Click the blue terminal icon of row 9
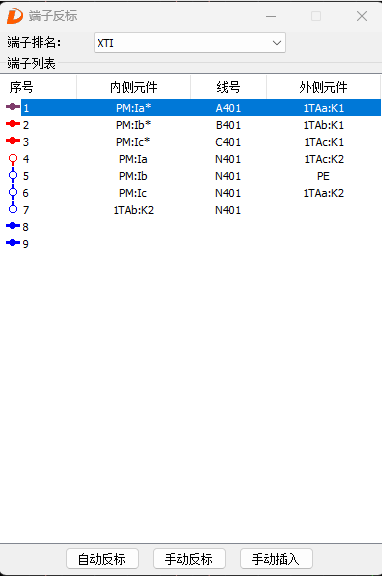The width and height of the screenshot is (382, 576). click(13, 242)
